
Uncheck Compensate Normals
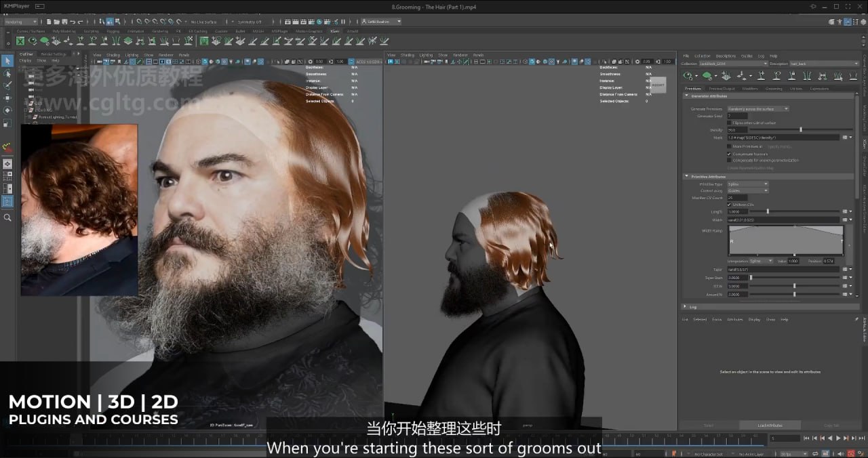tap(729, 154)
